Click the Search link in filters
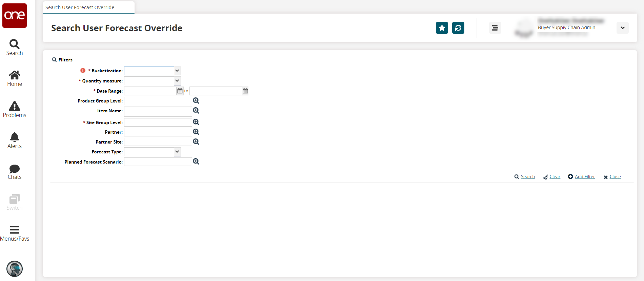The image size is (644, 281). click(527, 177)
